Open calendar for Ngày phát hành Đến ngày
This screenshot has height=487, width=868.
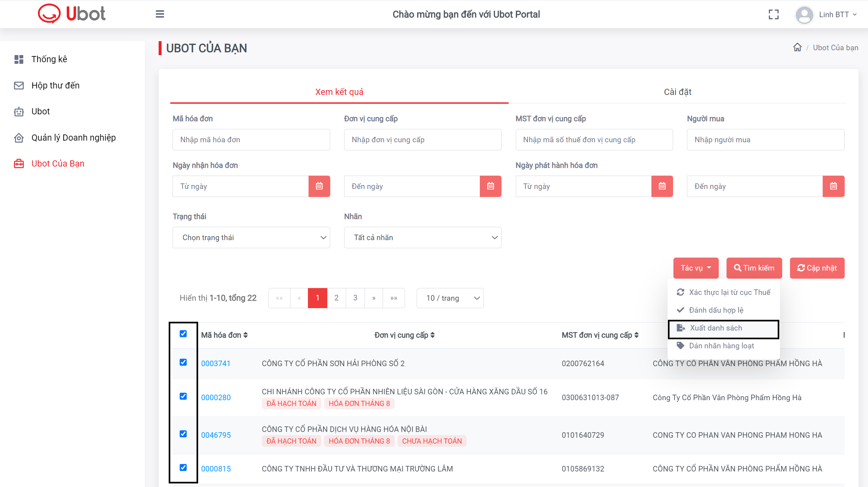[833, 186]
